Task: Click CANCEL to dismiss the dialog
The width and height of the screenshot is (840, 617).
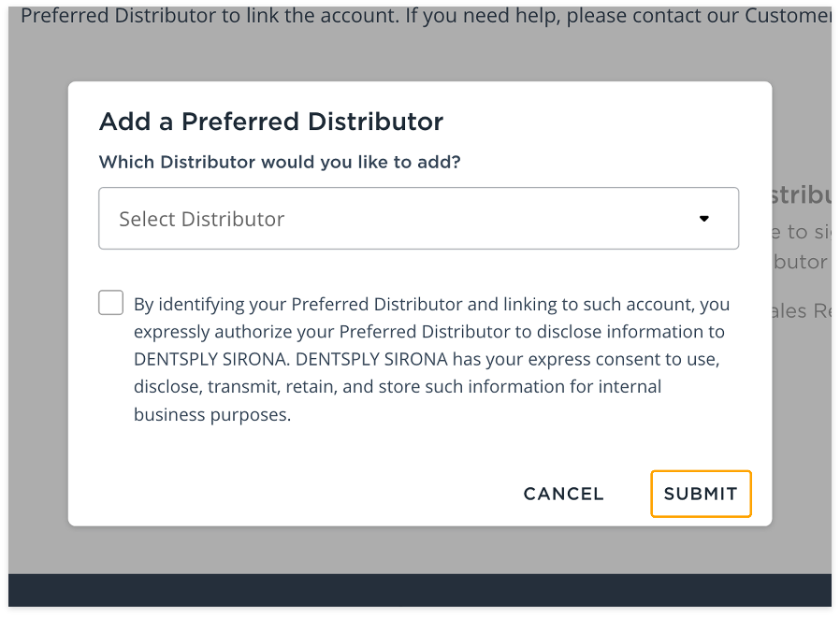Action: click(x=563, y=494)
